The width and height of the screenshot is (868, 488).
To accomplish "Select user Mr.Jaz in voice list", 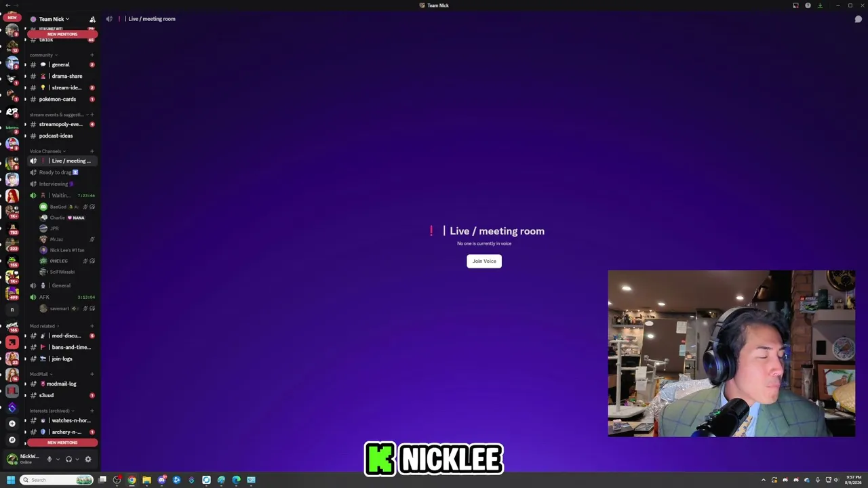I will (67, 239).
